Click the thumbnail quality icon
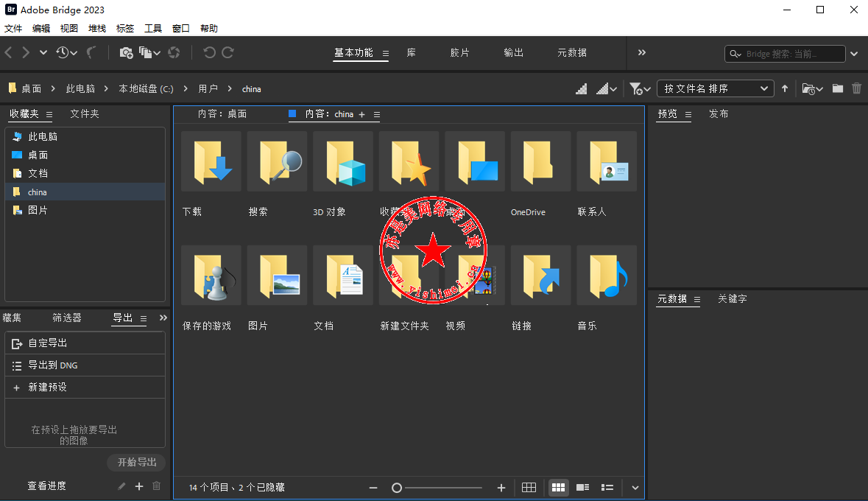Viewport: 868px width, 501px height. coord(582,88)
